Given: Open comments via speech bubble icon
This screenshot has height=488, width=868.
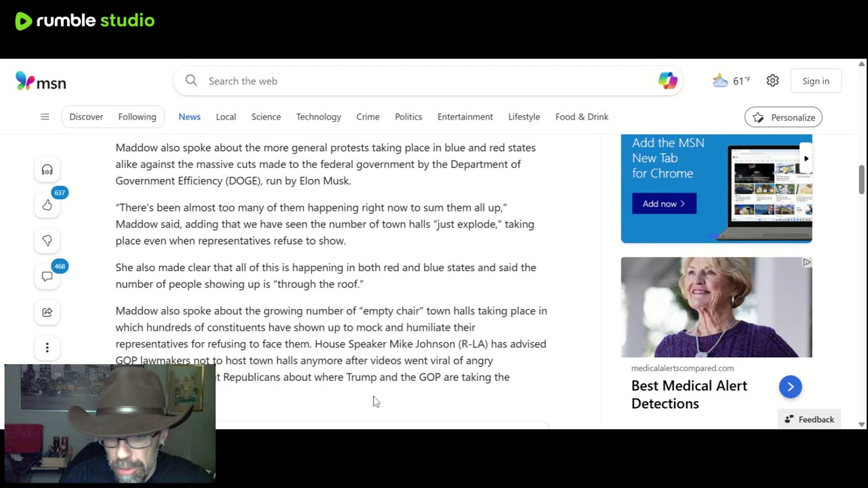Looking at the screenshot, I should coord(47,276).
